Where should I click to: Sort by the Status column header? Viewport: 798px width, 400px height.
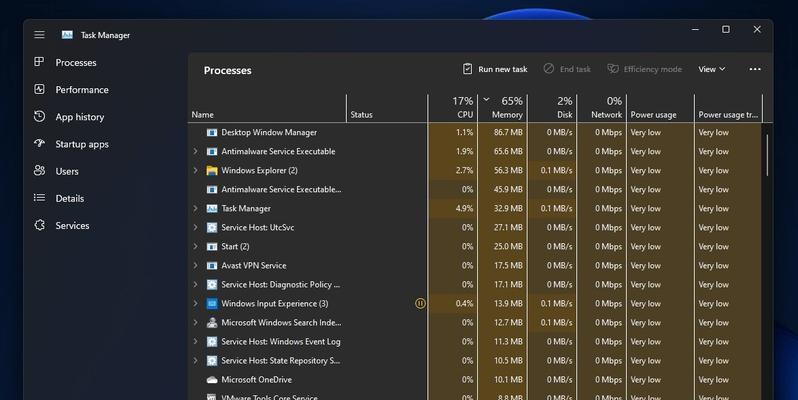387,108
